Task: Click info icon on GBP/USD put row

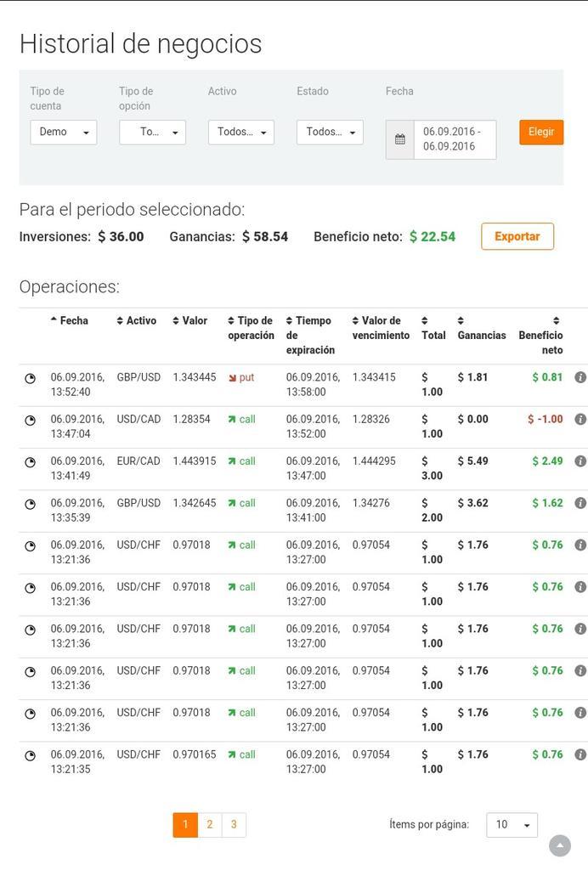Action: [580, 377]
